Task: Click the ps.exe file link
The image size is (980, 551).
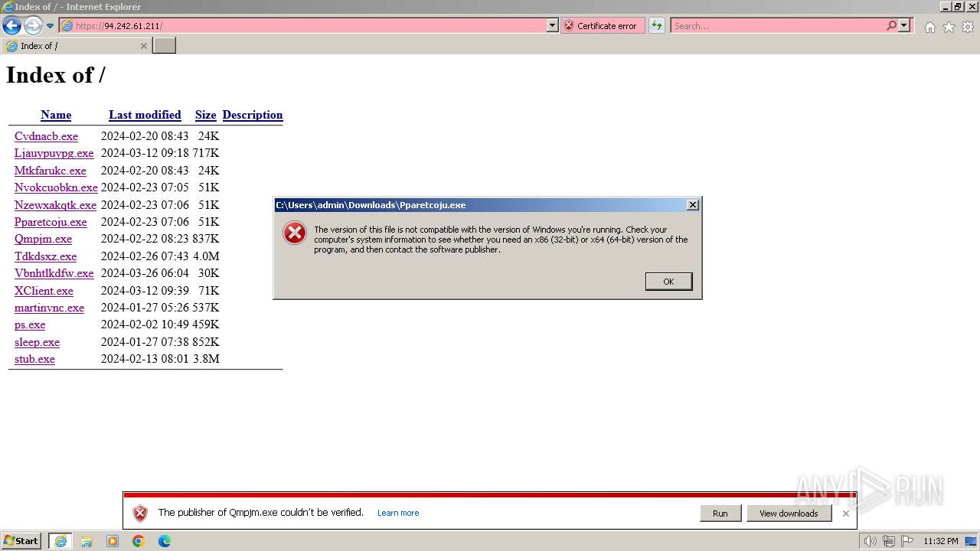Action: (30, 324)
